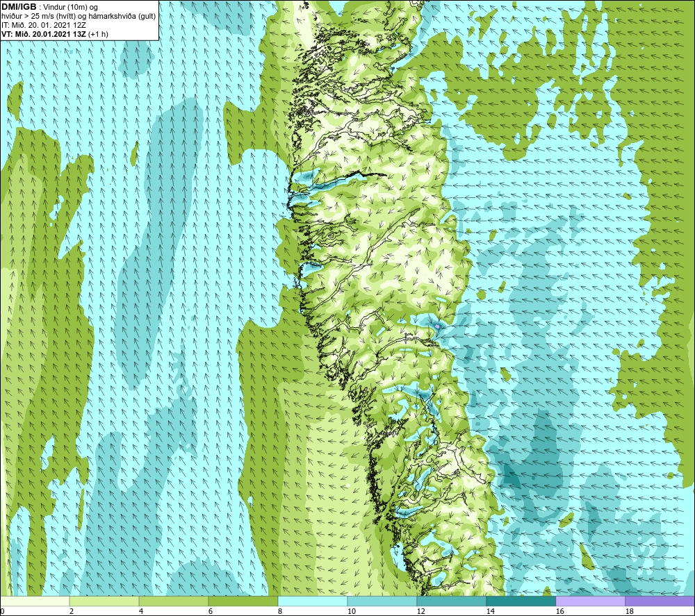Click the 6–8 m/s dark green swatch
The image size is (695, 616).
point(243,601)
